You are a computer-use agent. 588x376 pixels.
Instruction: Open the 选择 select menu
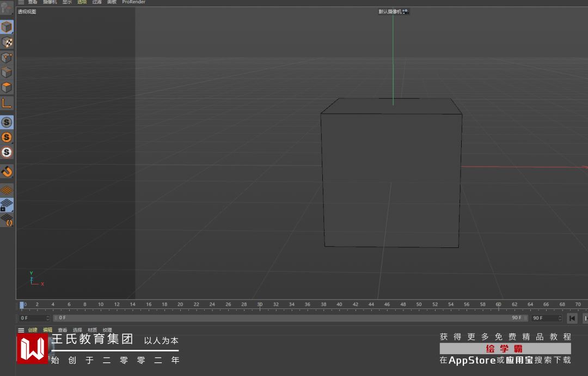click(x=77, y=330)
